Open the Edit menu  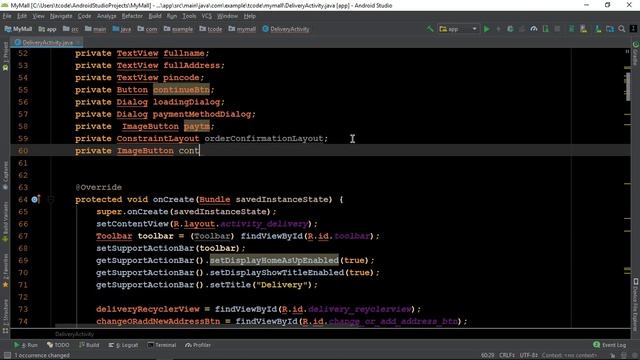pos(22,16)
